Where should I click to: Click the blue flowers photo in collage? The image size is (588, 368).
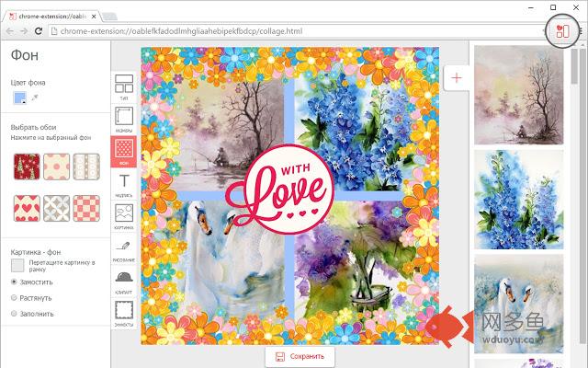351,133
